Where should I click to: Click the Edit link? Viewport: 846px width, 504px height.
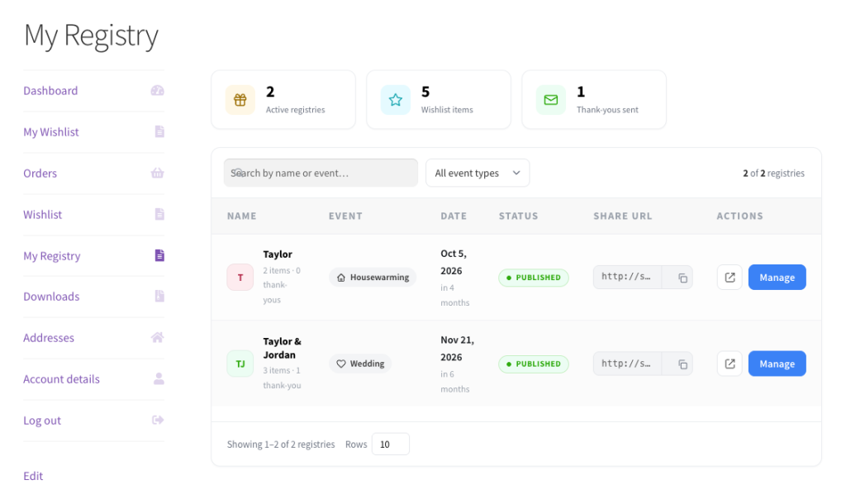[x=33, y=476]
